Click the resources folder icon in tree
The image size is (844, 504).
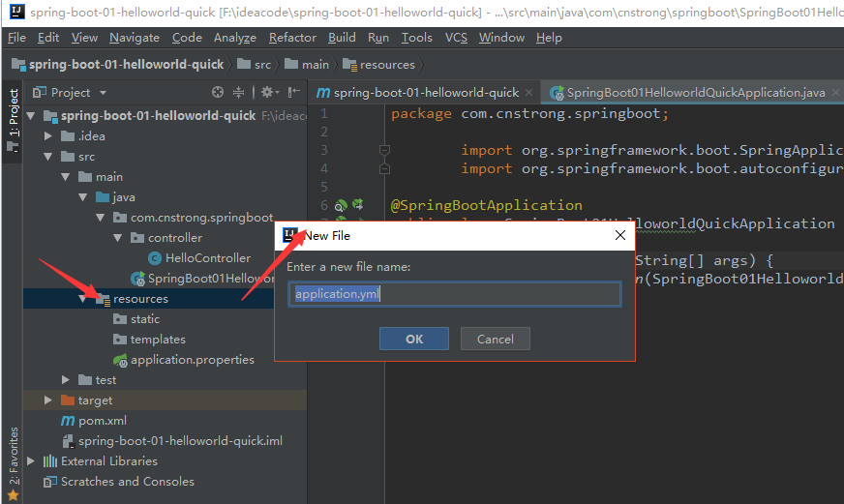[103, 299]
